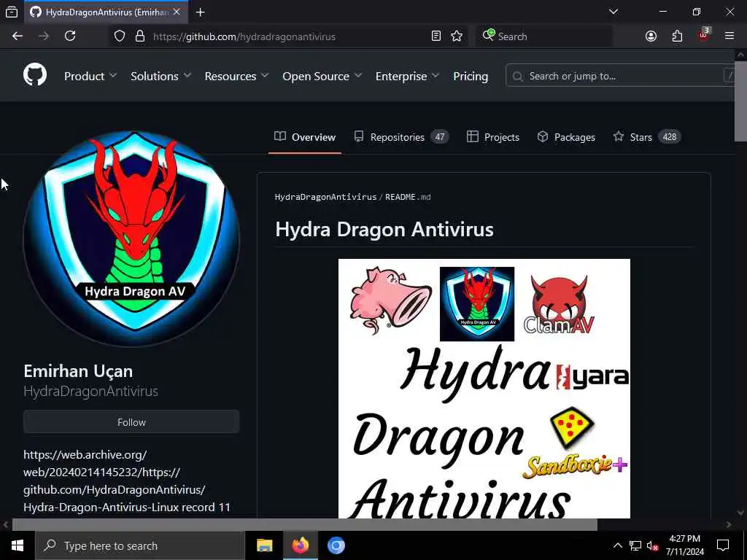Select the Overview tab

coord(305,137)
